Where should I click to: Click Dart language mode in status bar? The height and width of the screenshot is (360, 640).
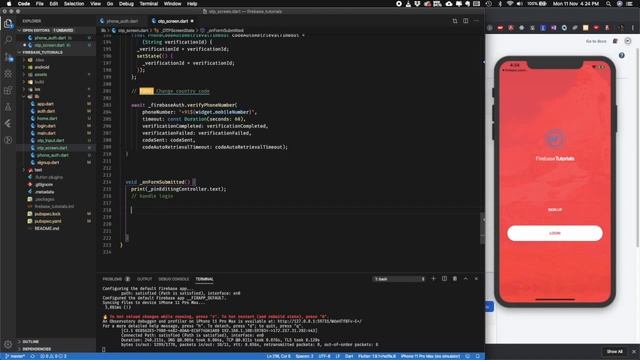coord(349,356)
